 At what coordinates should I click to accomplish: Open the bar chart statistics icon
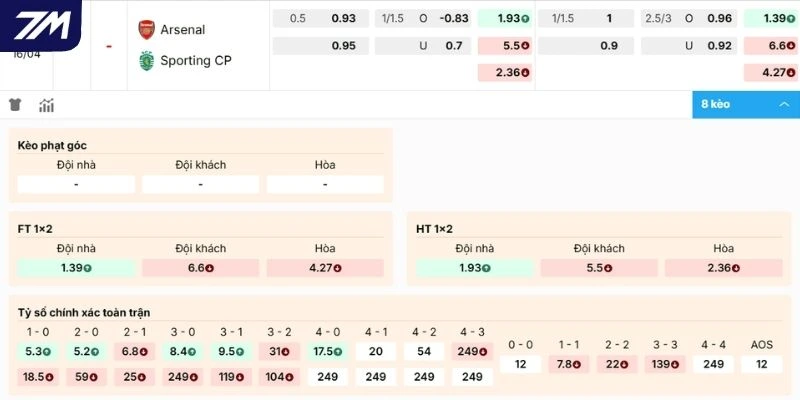tap(46, 105)
